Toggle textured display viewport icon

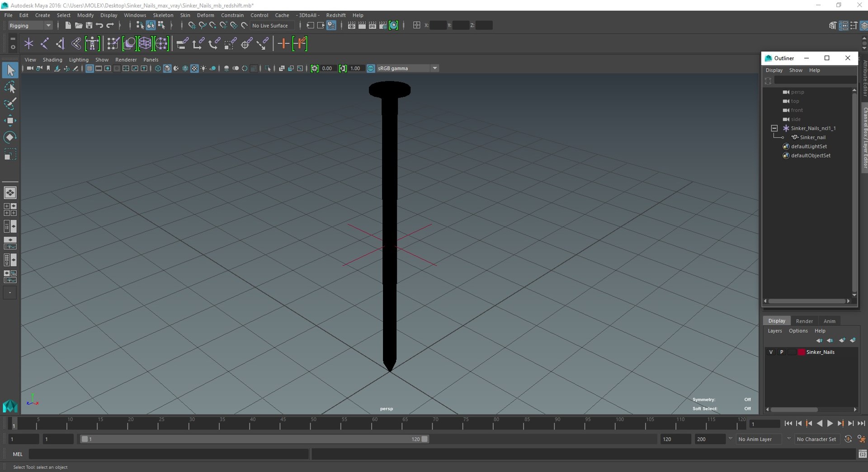click(x=194, y=68)
